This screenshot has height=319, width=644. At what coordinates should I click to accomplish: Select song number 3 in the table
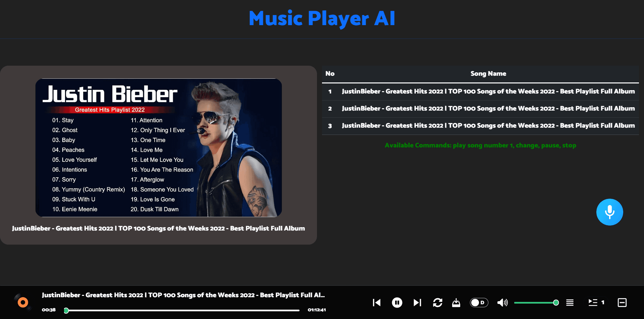pyautogui.click(x=480, y=126)
